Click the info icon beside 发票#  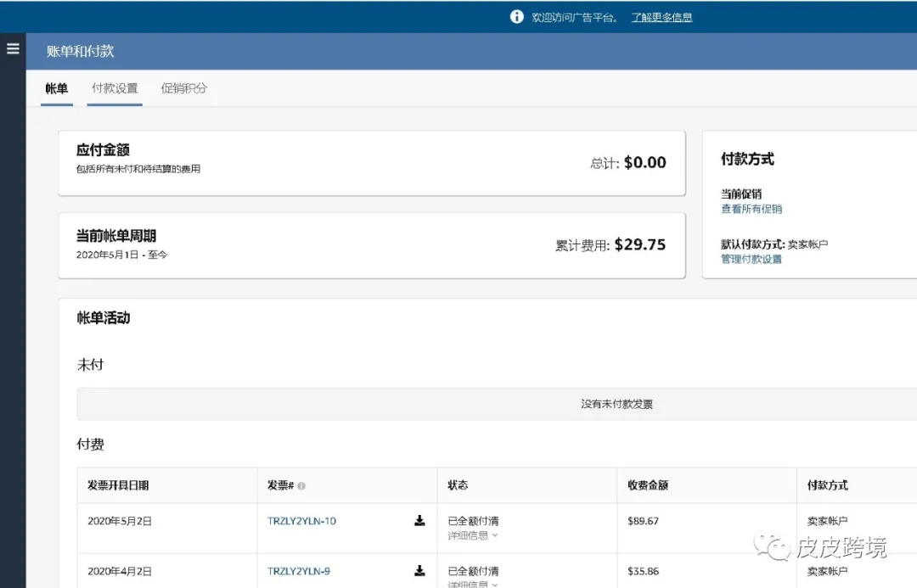301,486
